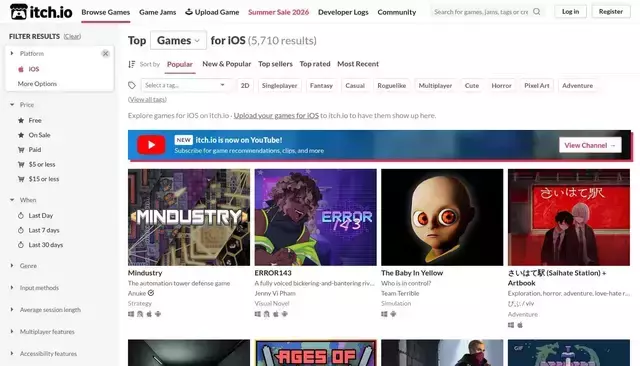Filter by Roguelike tag
Viewport: 640px width, 366px height.
click(x=391, y=85)
